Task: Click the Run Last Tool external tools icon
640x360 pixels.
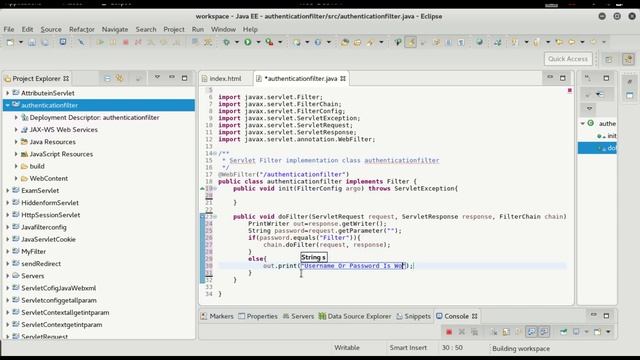Action: click(x=269, y=42)
